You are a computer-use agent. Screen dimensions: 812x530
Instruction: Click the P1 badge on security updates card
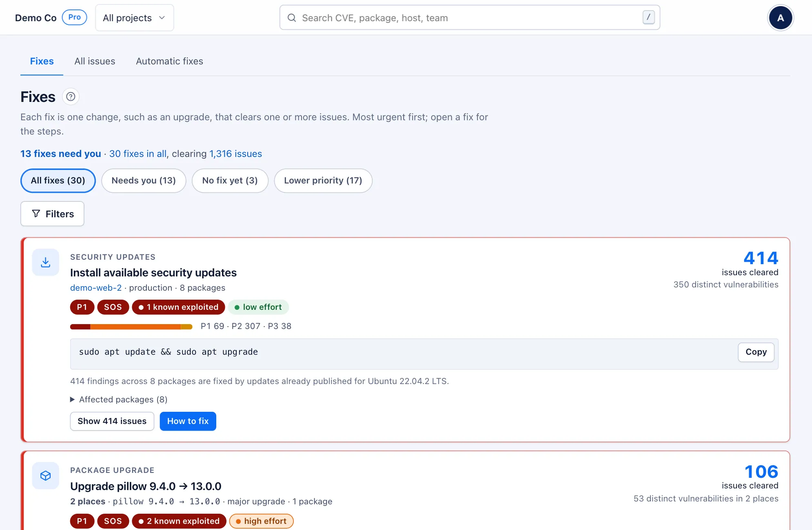click(x=82, y=307)
